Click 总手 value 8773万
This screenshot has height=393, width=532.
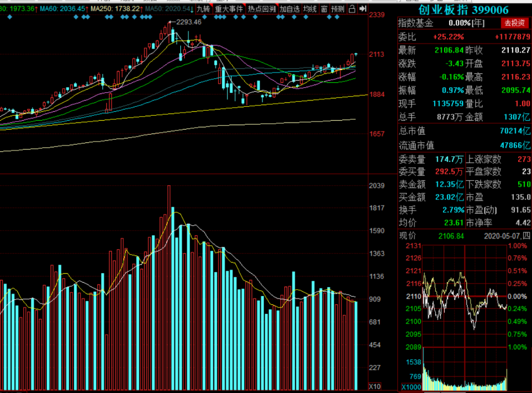click(450, 117)
